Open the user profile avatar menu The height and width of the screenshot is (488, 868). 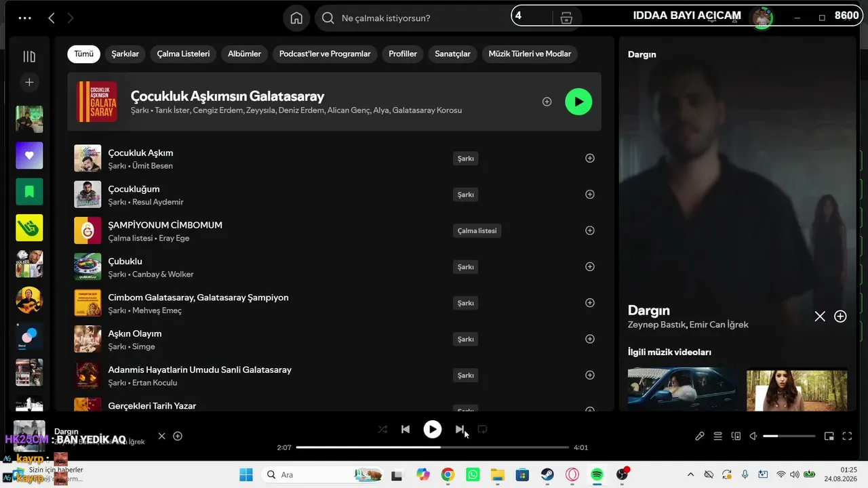click(762, 17)
